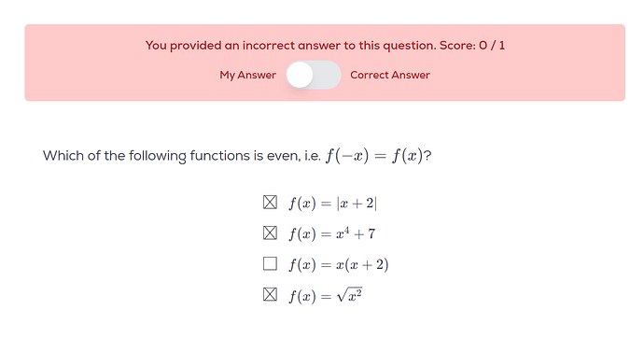The image size is (644, 338).
Task: Uncheck the |x + 2| option checkbox
Action: 270,202
